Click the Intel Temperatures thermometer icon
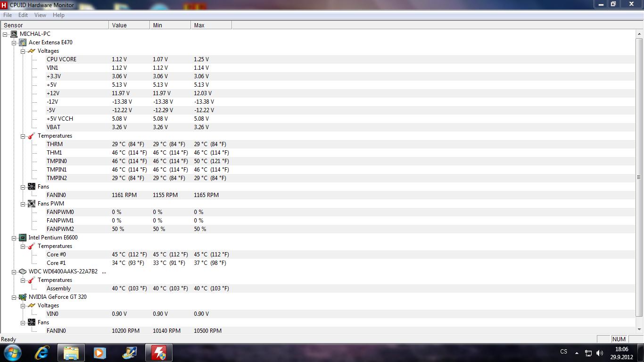The image size is (644, 362). pos(32,246)
